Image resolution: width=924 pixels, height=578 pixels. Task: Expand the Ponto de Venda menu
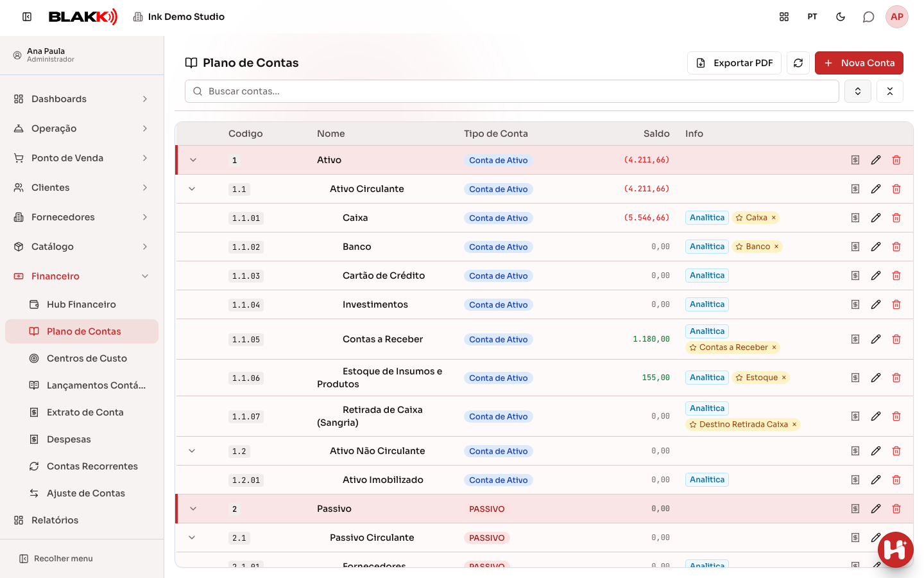tap(81, 158)
